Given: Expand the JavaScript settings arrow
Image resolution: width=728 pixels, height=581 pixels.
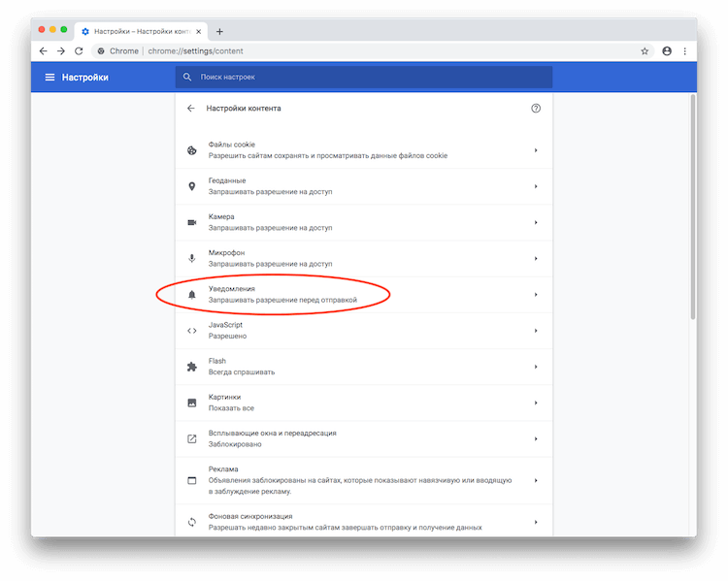Looking at the screenshot, I should pos(536,330).
